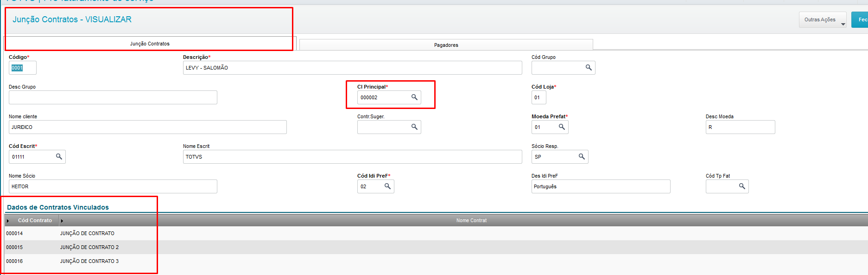Expand Outras Ações dropdown arrow
868x275 pixels.
(843, 24)
